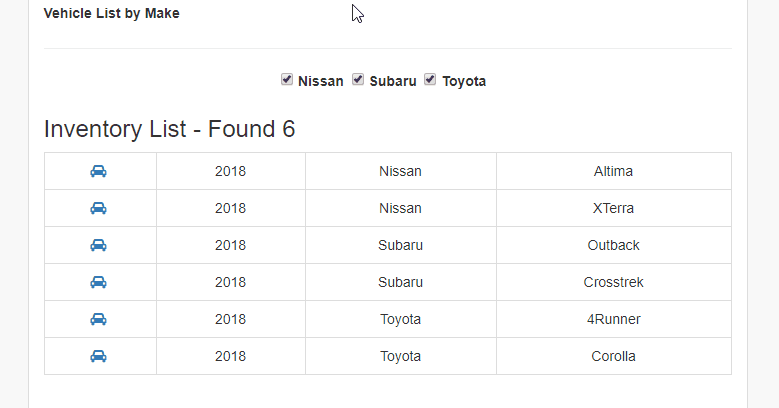Select the Corolla model cell
This screenshot has width=779, height=408.
coord(614,356)
